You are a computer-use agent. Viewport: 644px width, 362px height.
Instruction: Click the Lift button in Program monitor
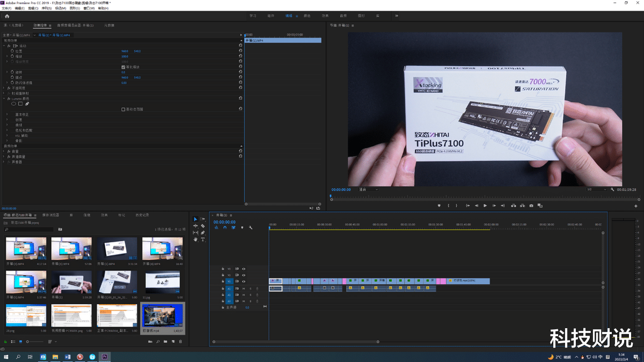(514, 205)
